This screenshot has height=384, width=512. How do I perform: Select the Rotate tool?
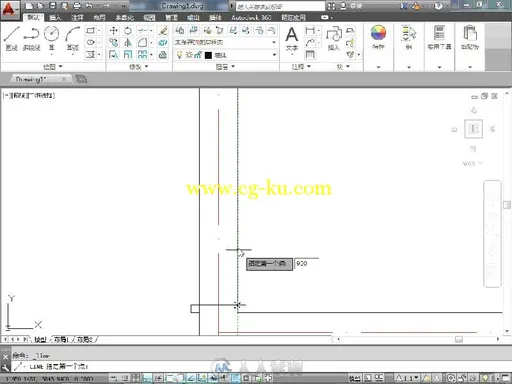pos(128,31)
